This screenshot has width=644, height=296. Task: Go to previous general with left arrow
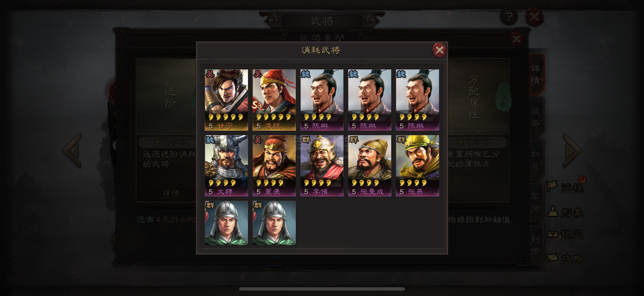point(72,151)
